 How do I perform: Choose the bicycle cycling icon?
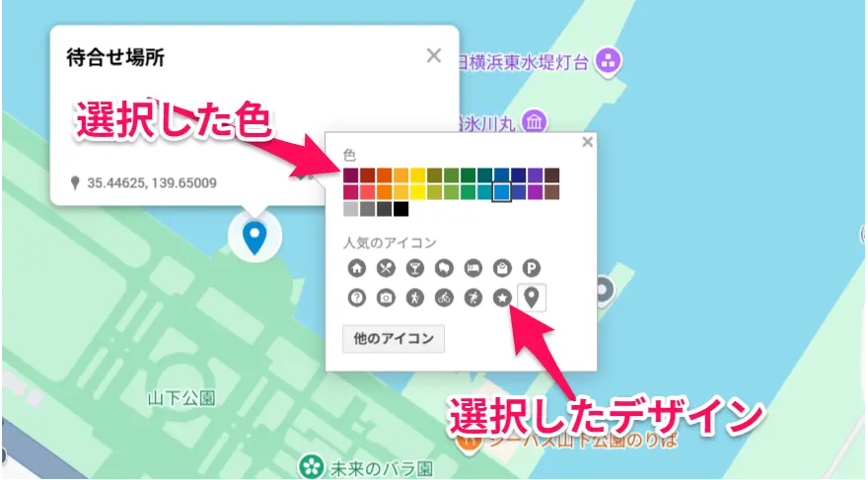tap(444, 298)
